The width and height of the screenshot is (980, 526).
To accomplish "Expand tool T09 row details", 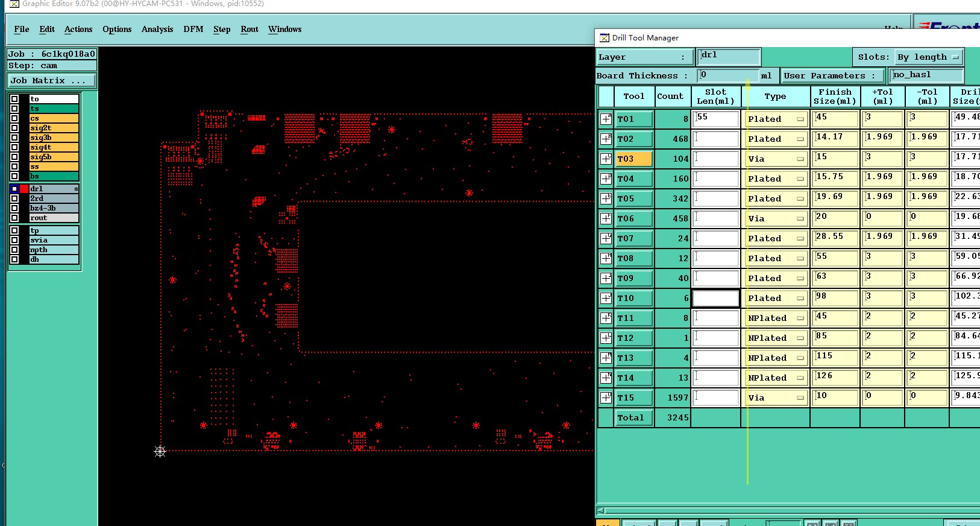I will 606,278.
